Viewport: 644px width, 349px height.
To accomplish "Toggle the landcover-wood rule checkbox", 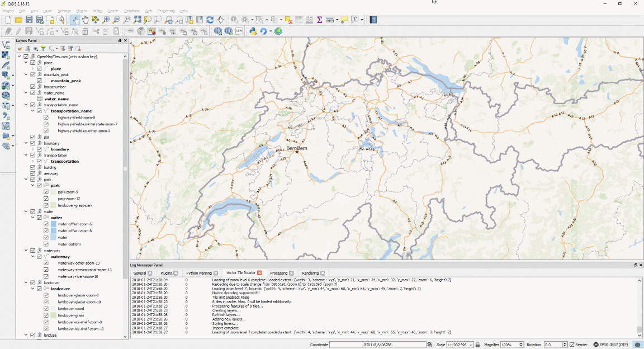I will (46, 309).
